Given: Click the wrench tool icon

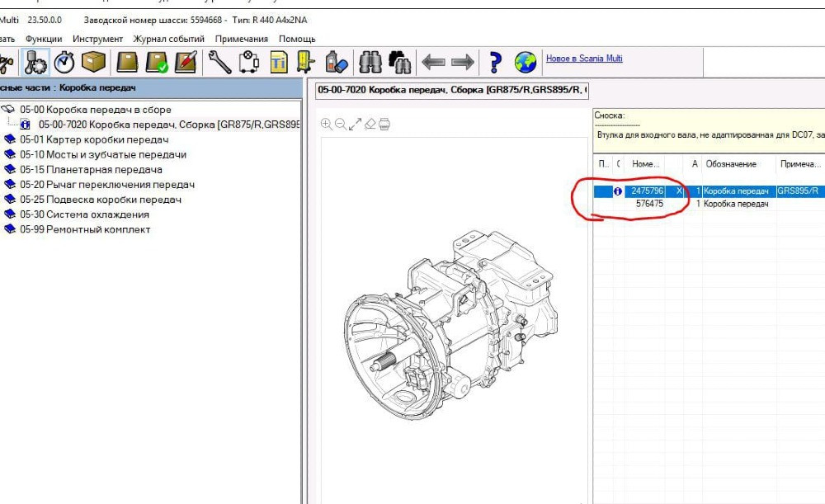Looking at the screenshot, I should point(219,62).
